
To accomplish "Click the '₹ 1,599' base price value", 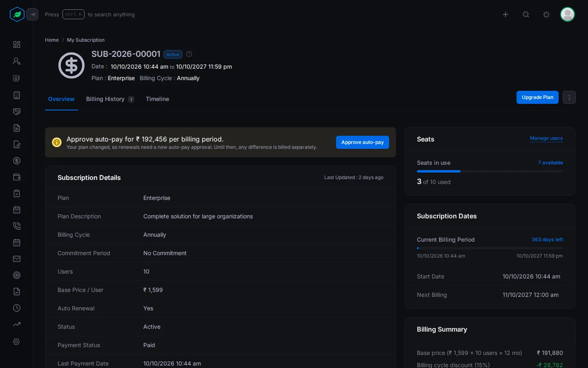I will [x=153, y=290].
